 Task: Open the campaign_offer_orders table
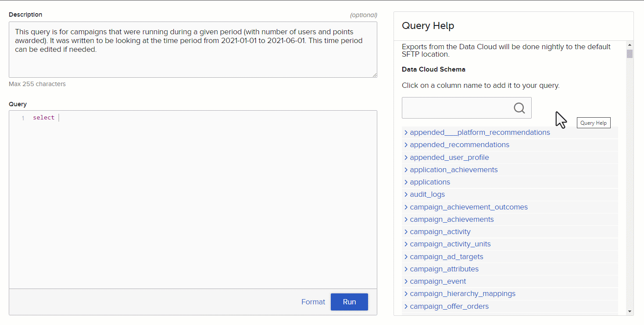pyautogui.click(x=449, y=306)
